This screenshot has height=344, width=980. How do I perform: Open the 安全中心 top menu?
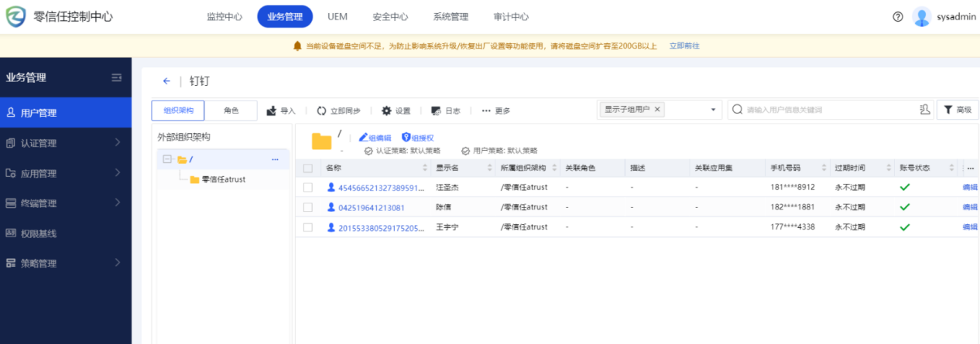click(390, 16)
